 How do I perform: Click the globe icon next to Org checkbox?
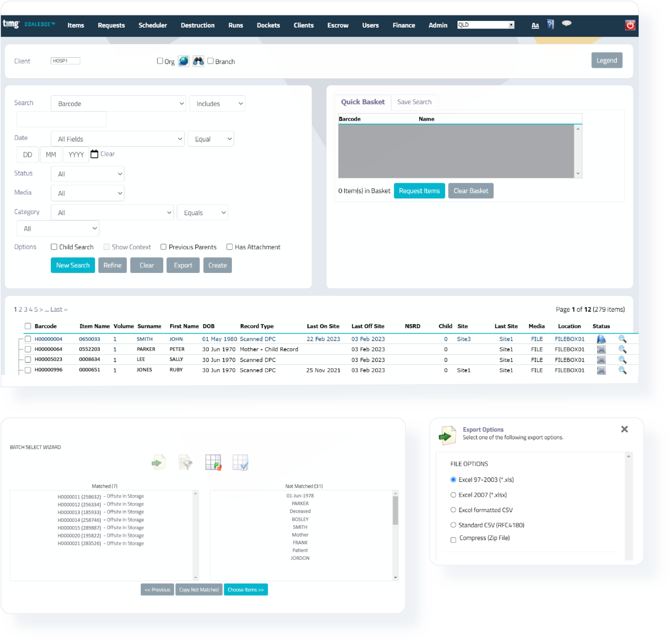click(x=184, y=61)
